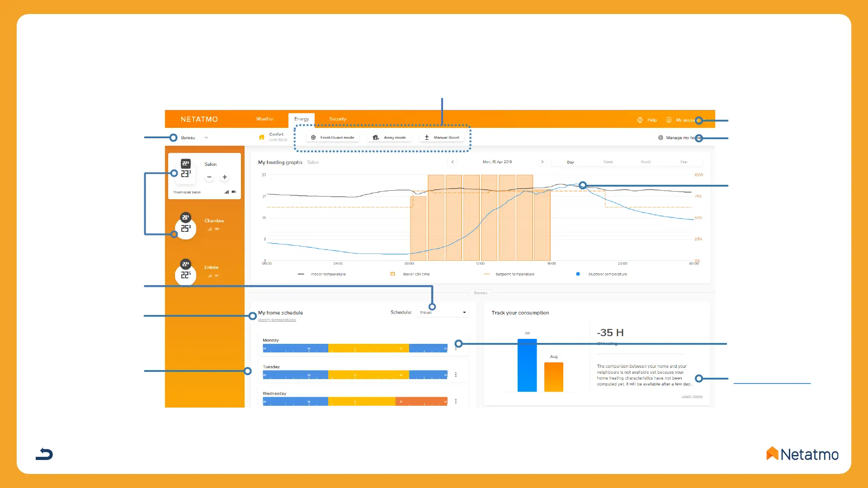
Task: Click Monday schedule timeline bar
Action: coord(355,348)
